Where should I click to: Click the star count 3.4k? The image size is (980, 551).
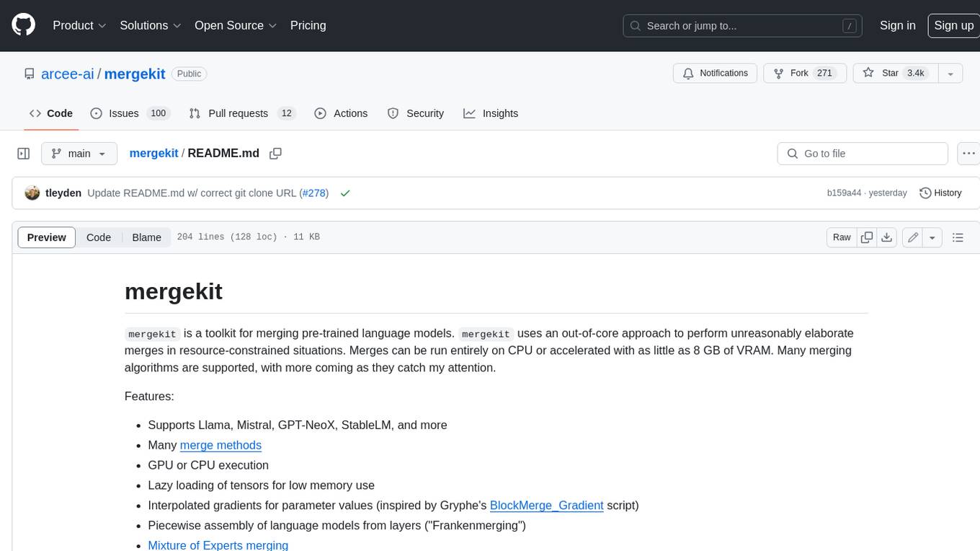[916, 74]
